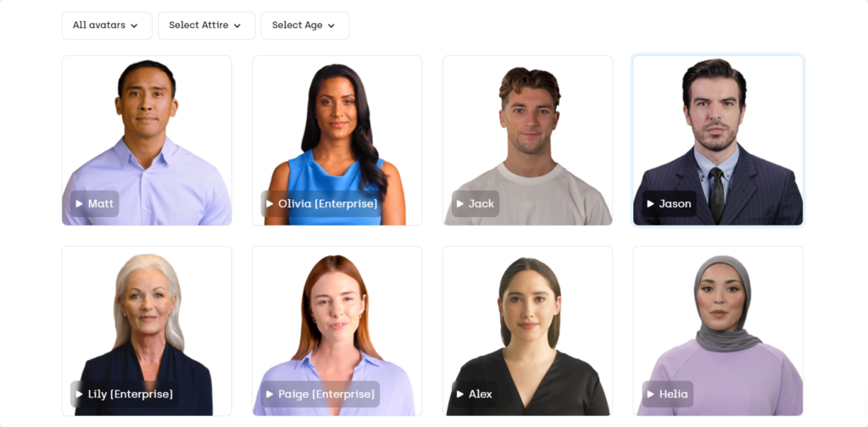This screenshot has height=427, width=868.
Task: Play Jack avatar preview icon
Action: [x=460, y=203]
